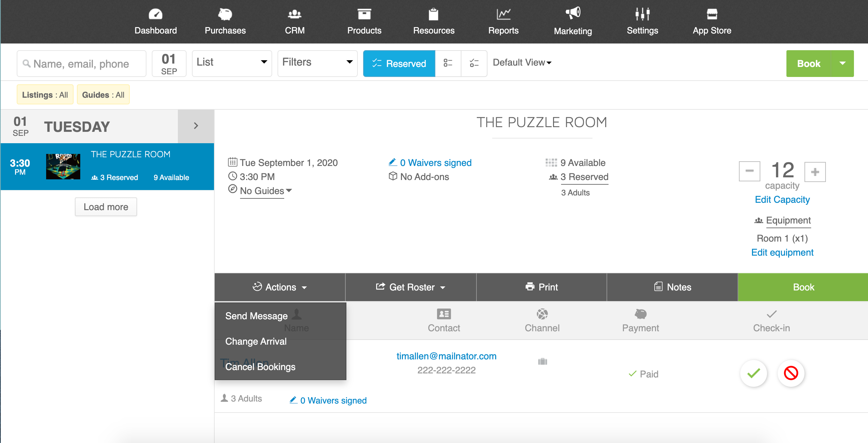This screenshot has width=868, height=443.
Task: Mark Tim Allen as no-show
Action: tap(790, 373)
